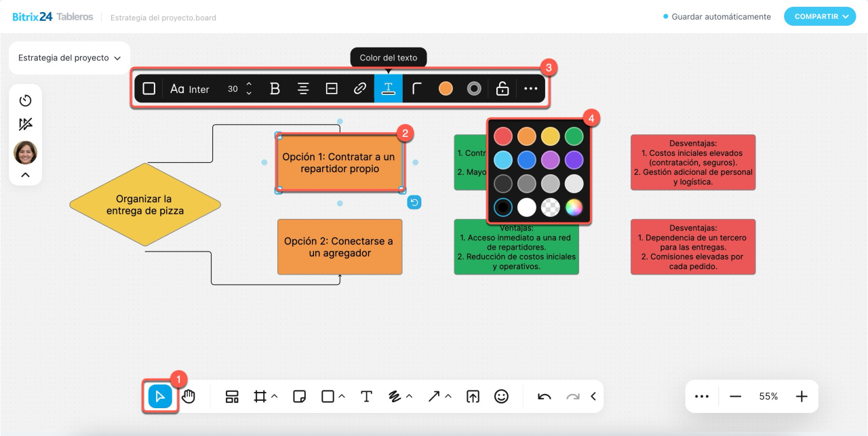Open the emoji sticker picker
Screen dimensions: 868x436
[501, 397]
